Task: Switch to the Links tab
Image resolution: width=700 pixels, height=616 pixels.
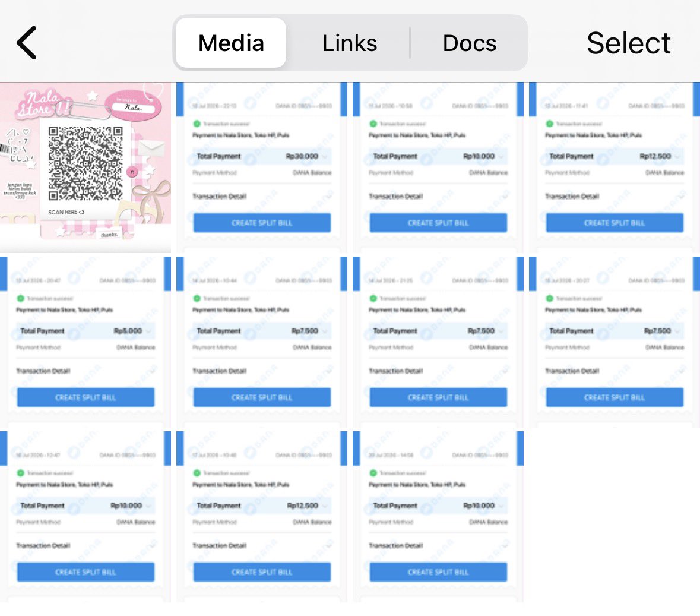Action: [x=350, y=43]
